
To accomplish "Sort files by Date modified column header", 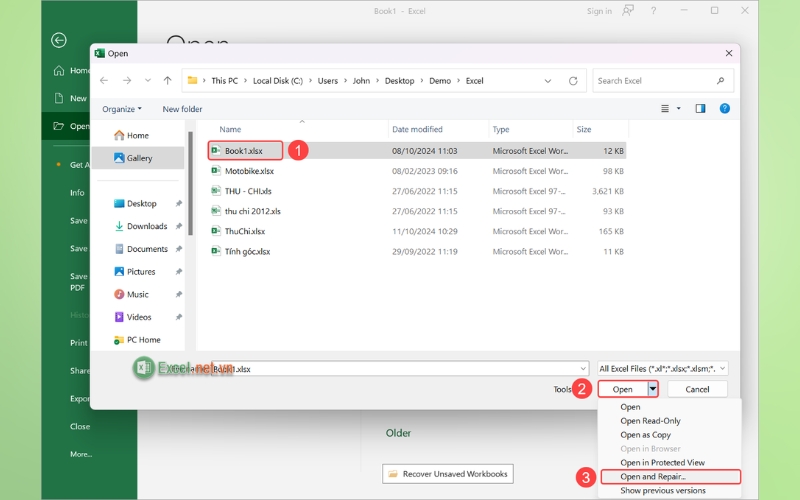I will tap(417, 129).
